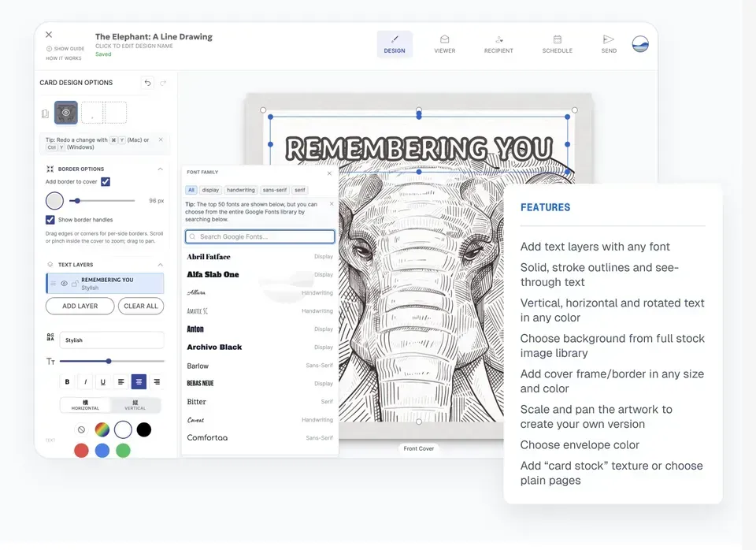
Task: Open the user profile avatar
Action: [640, 44]
